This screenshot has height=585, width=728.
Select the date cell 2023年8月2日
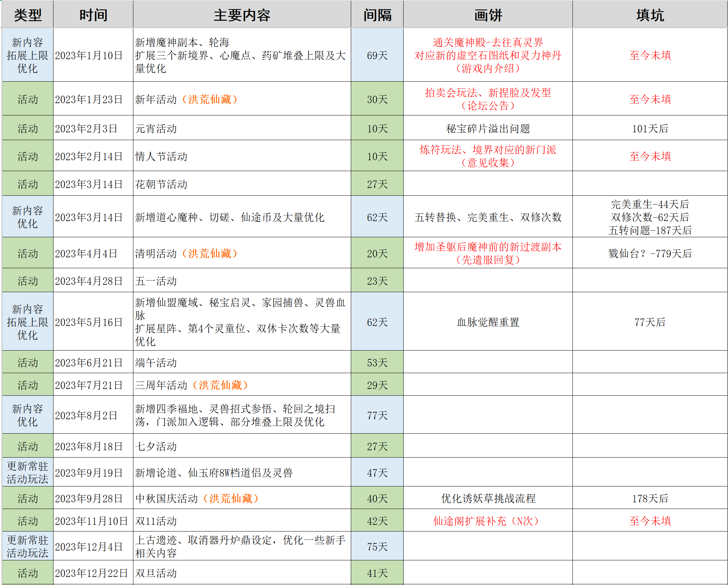(93, 415)
